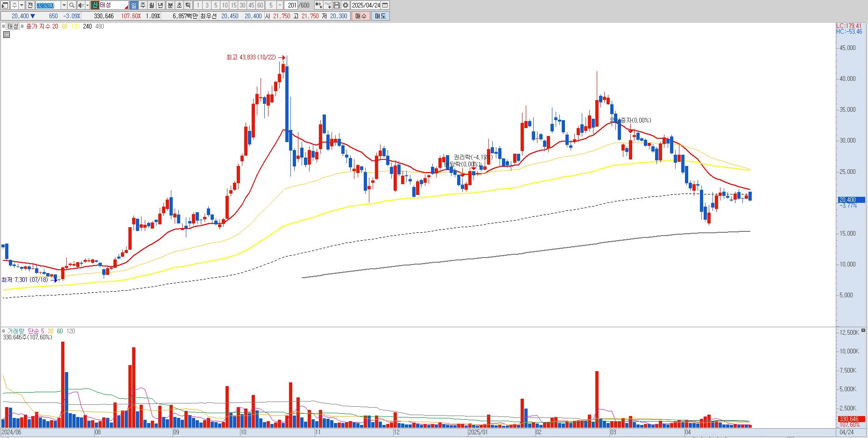
Task: Click the 매도 sell button
Action: [380, 16]
